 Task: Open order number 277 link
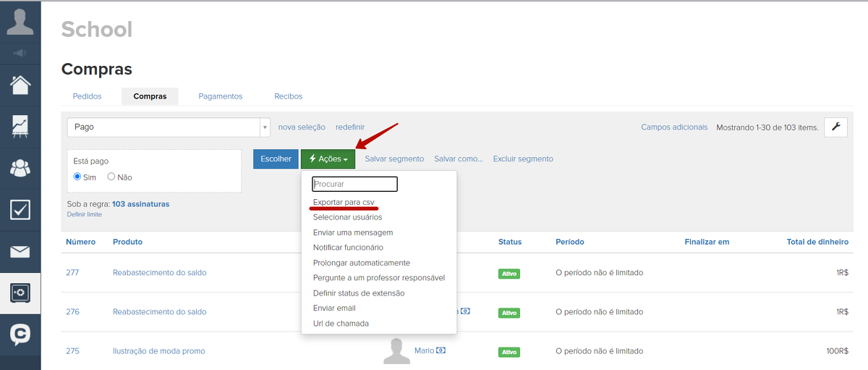tap(72, 272)
